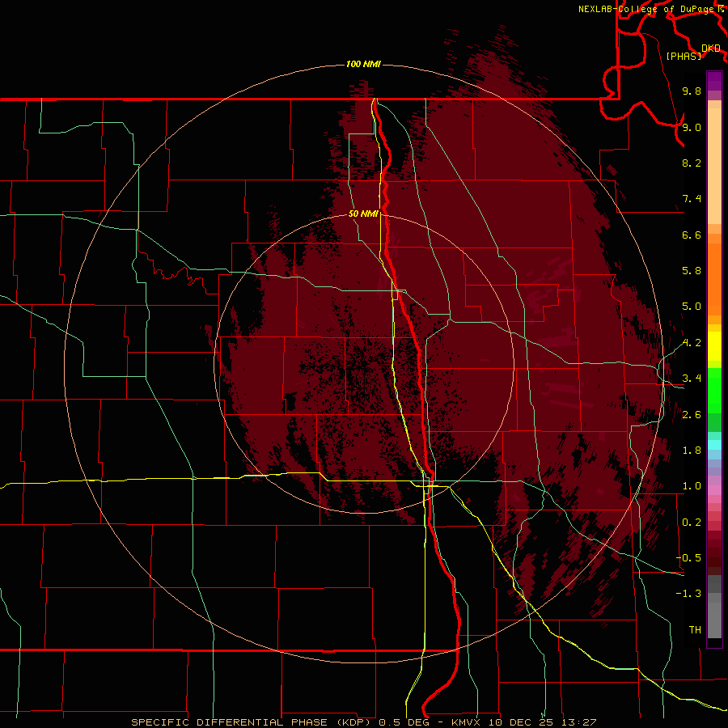Click the 4.2 scale value
Viewport: 728px width, 728px height.
click(692, 343)
